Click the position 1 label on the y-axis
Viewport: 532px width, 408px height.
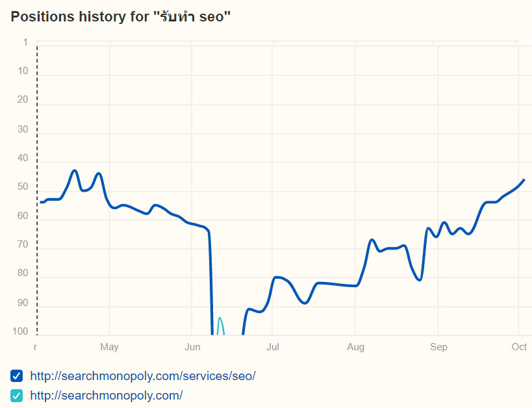coord(25,42)
